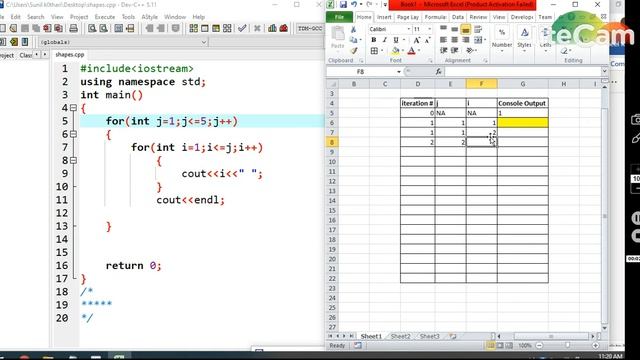Click the Fill Color paint bucket swatch

[x=395, y=51]
